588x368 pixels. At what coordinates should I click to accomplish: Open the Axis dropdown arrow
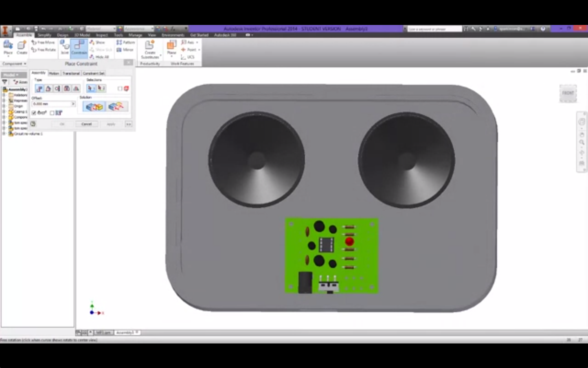coord(197,43)
